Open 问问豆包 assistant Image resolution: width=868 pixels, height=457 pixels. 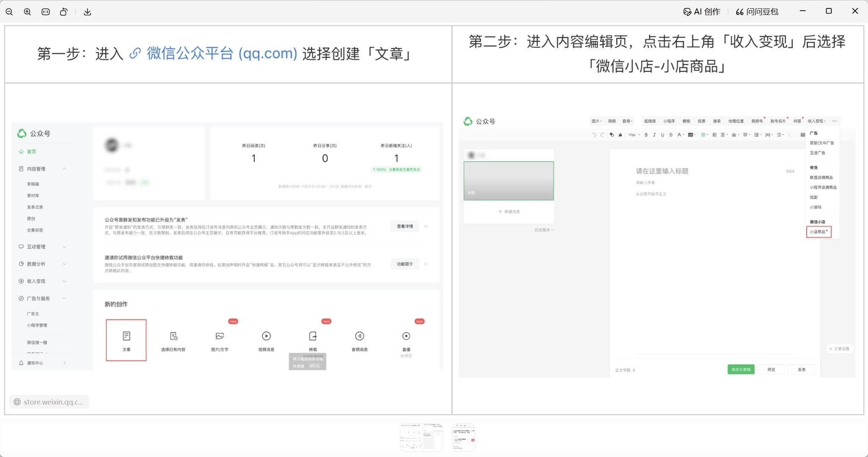pos(757,12)
